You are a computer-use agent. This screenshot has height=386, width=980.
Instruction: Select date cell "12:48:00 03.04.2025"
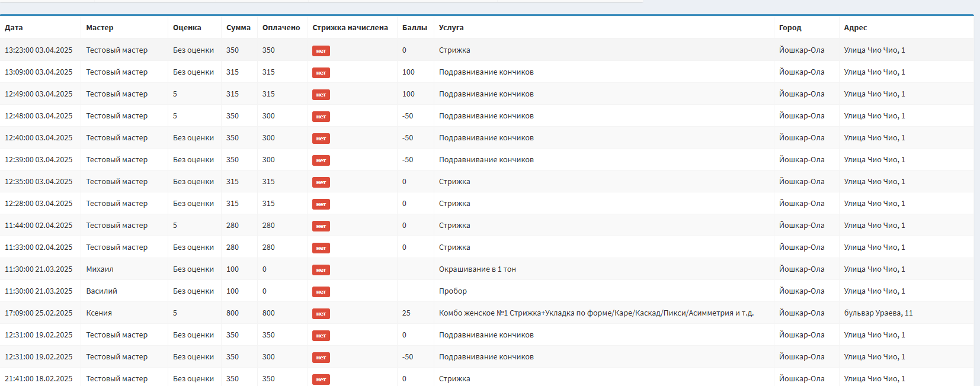(x=39, y=116)
